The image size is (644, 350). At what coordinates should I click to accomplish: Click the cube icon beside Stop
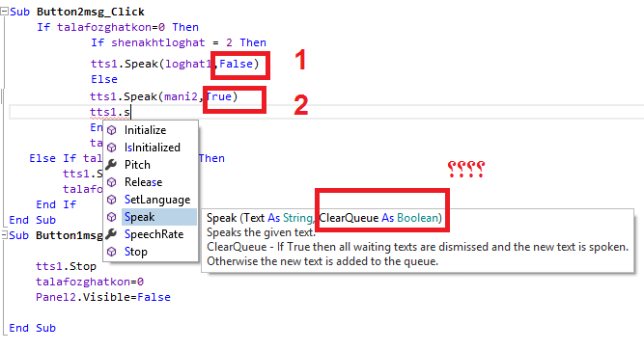111,252
